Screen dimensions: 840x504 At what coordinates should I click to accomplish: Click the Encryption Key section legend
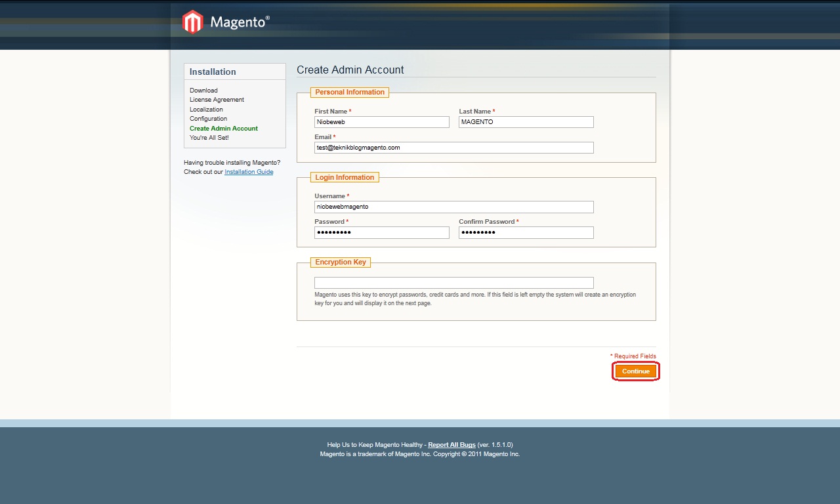pyautogui.click(x=341, y=262)
